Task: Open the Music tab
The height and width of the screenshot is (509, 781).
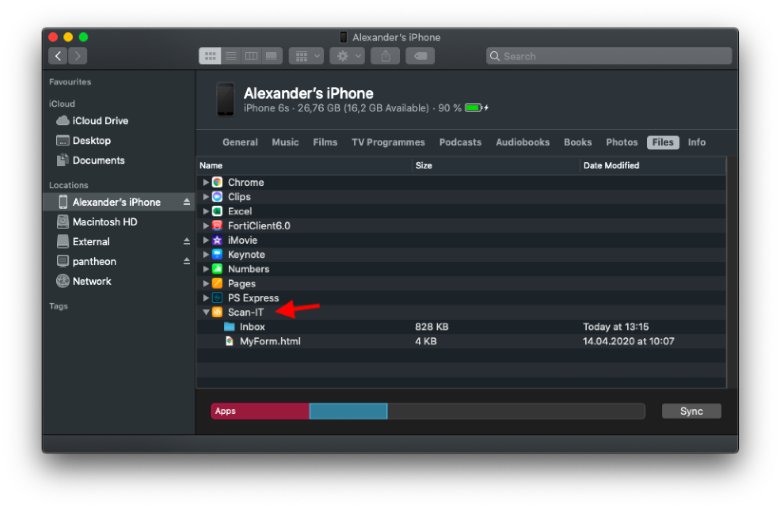Action: [x=285, y=142]
